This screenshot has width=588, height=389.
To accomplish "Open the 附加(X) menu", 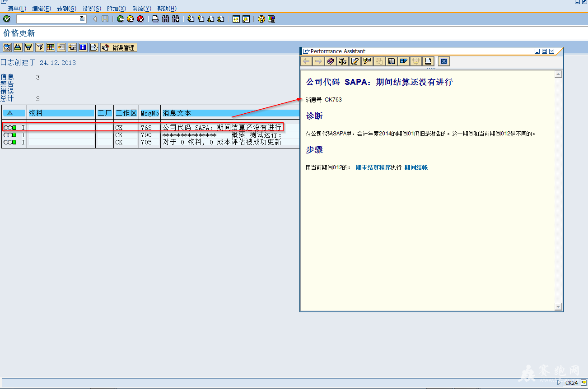I will point(117,9).
